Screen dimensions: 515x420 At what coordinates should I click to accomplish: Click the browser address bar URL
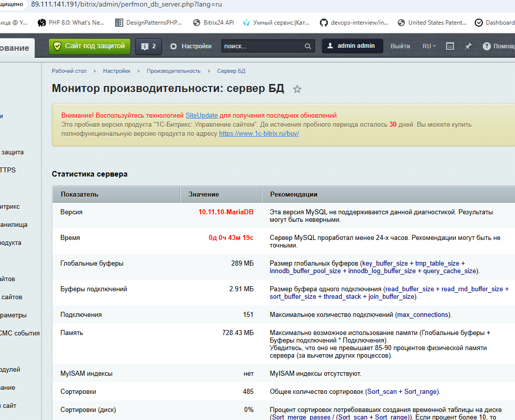point(126,5)
